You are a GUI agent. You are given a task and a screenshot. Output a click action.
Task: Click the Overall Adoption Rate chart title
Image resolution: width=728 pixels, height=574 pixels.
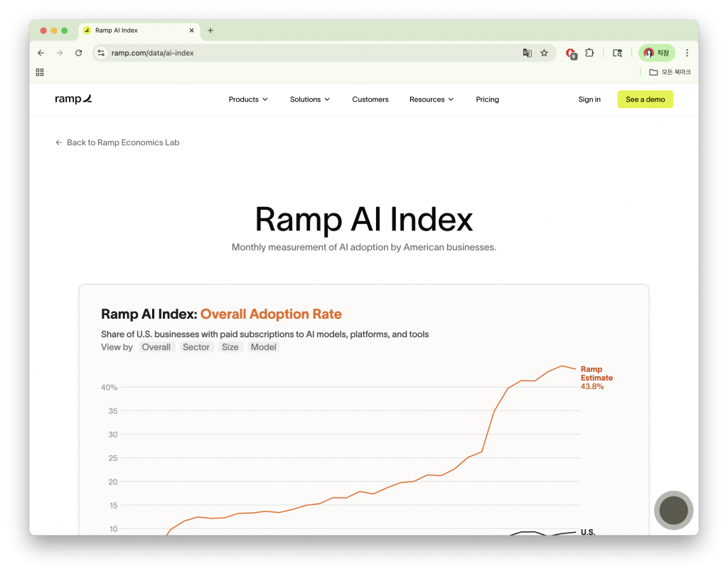pos(271,314)
